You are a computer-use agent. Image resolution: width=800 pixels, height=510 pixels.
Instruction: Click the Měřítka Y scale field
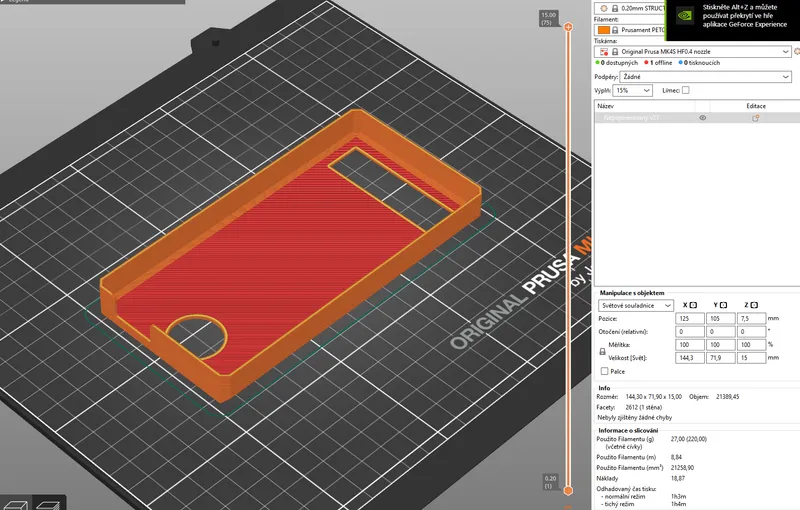[720, 345]
